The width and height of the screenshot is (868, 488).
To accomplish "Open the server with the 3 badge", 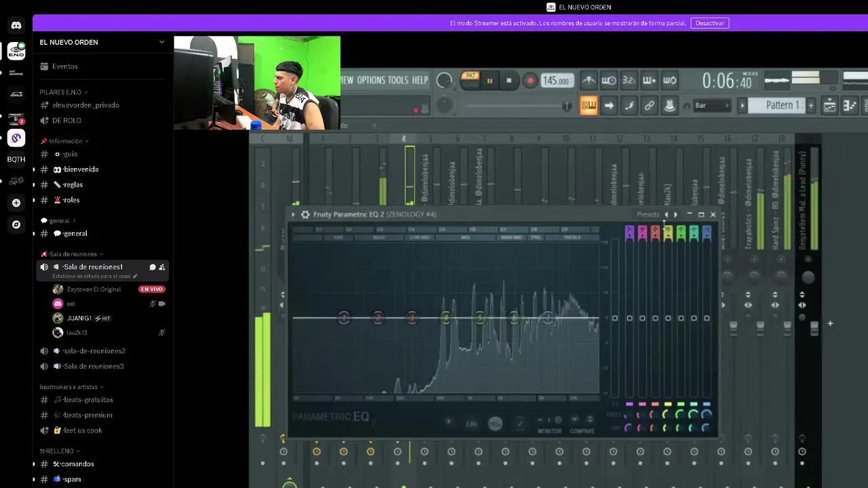I will (16, 119).
